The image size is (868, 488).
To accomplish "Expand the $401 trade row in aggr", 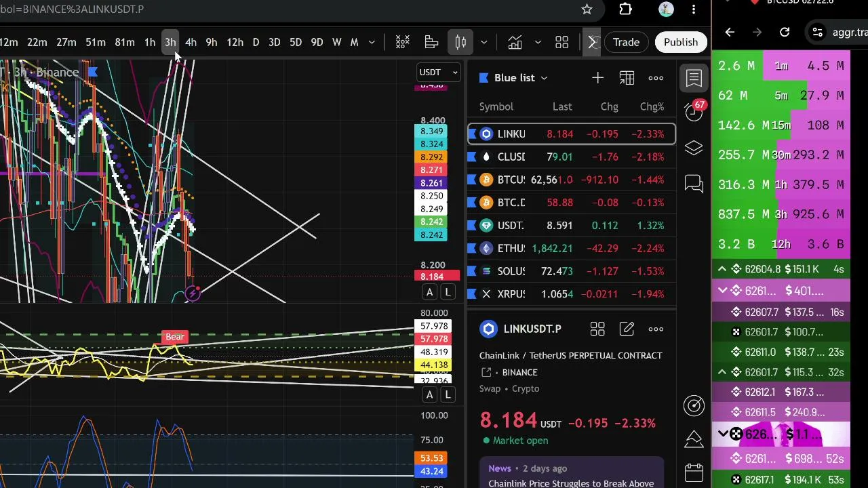I will (722, 291).
